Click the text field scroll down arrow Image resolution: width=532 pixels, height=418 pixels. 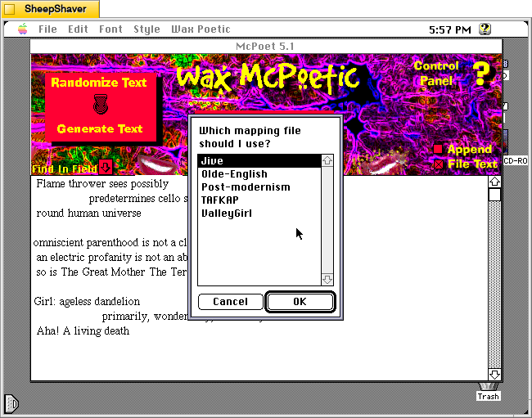tap(494, 375)
